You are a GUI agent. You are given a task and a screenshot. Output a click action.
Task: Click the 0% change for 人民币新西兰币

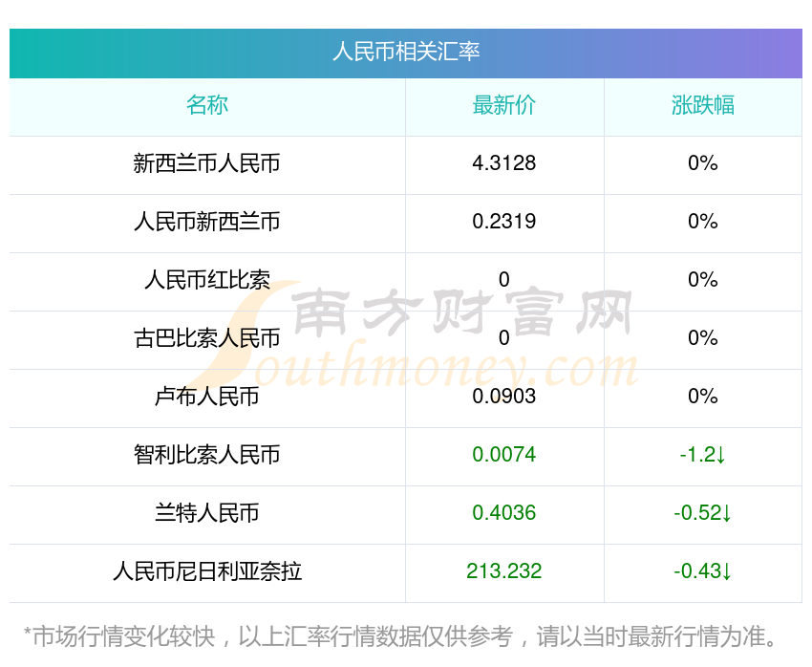(x=703, y=222)
